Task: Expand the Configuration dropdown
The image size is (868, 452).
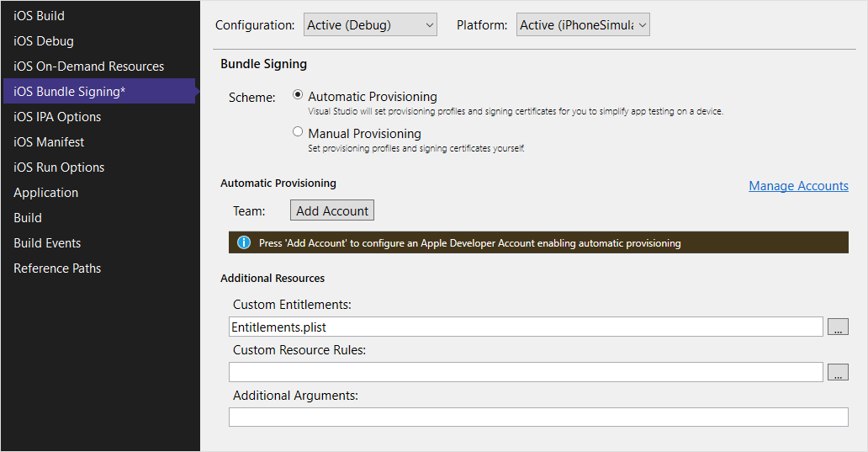Action: click(370, 24)
